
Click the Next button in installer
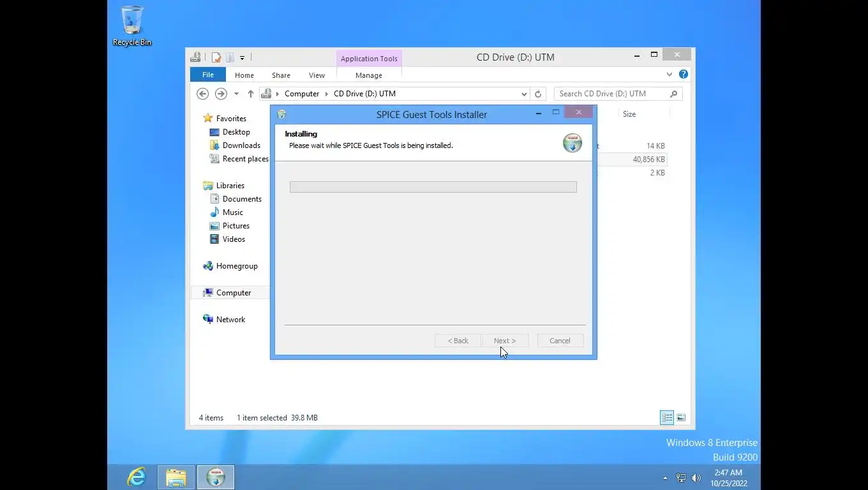click(504, 341)
